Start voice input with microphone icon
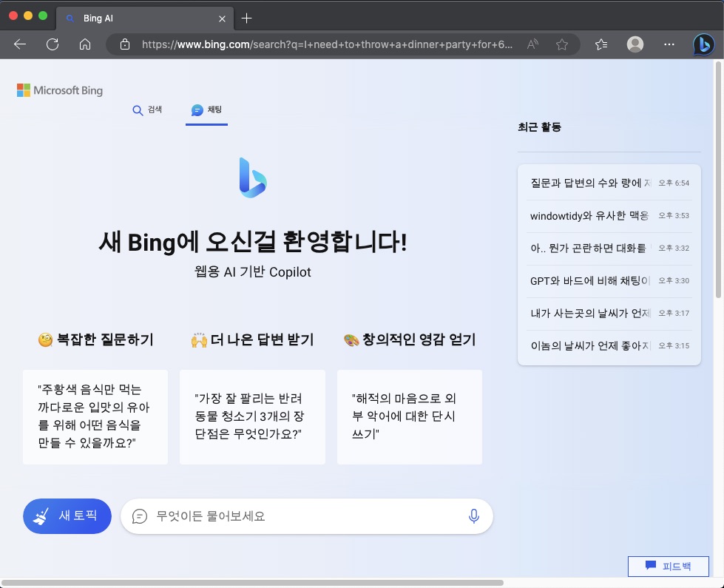This screenshot has height=588, width=724. [474, 516]
